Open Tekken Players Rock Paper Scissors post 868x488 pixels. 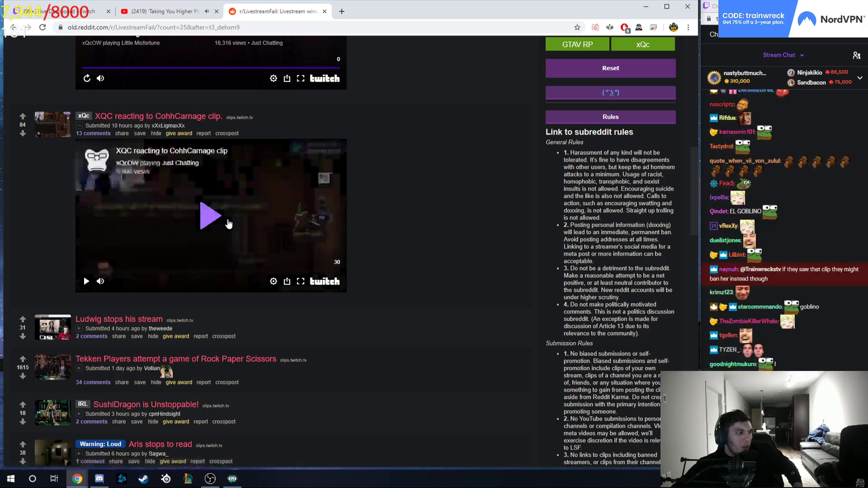tap(176, 359)
